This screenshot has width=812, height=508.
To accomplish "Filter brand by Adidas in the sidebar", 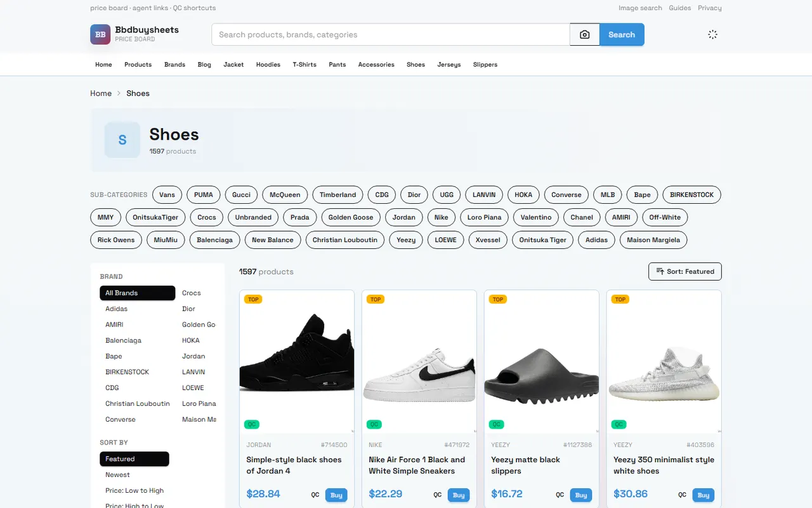I will coord(116,309).
